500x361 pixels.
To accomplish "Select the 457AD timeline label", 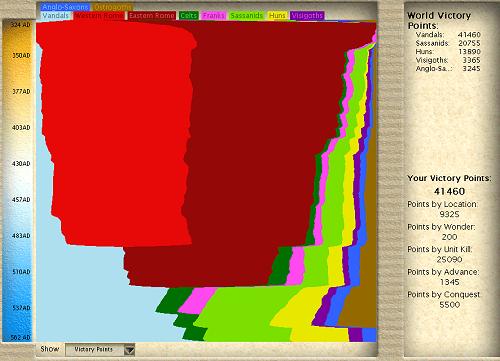I will click(x=21, y=199).
